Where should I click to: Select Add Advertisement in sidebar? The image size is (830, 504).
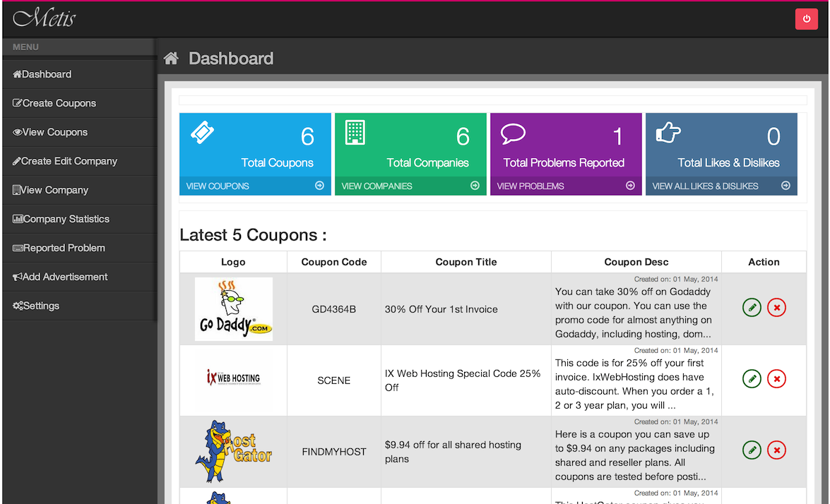point(79,277)
